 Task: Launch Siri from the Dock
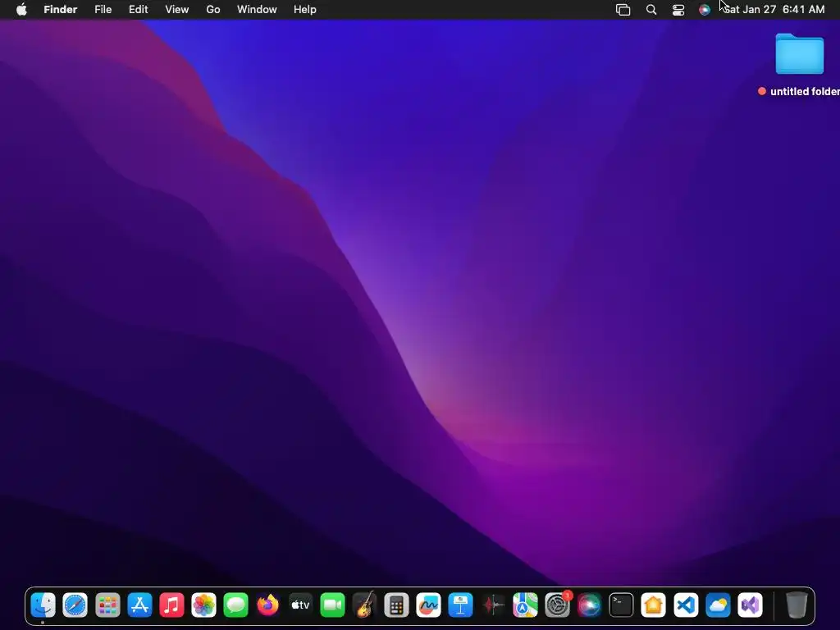(x=589, y=605)
